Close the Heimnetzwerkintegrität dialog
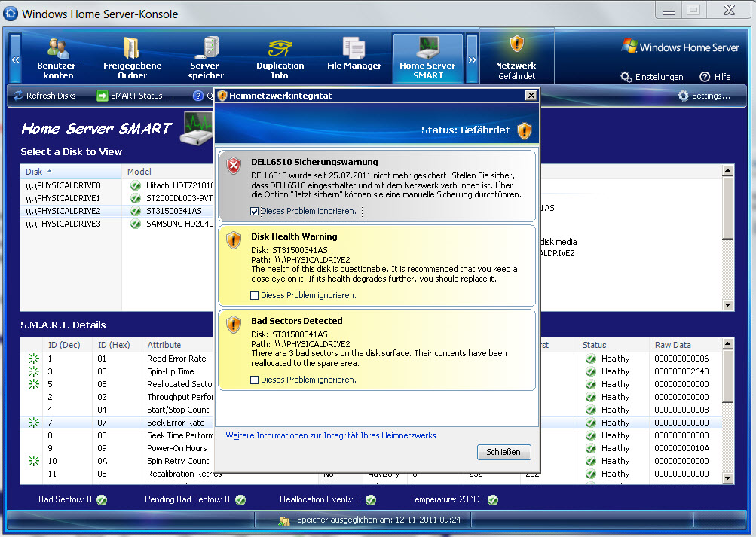The height and width of the screenshot is (537, 756). pos(531,96)
